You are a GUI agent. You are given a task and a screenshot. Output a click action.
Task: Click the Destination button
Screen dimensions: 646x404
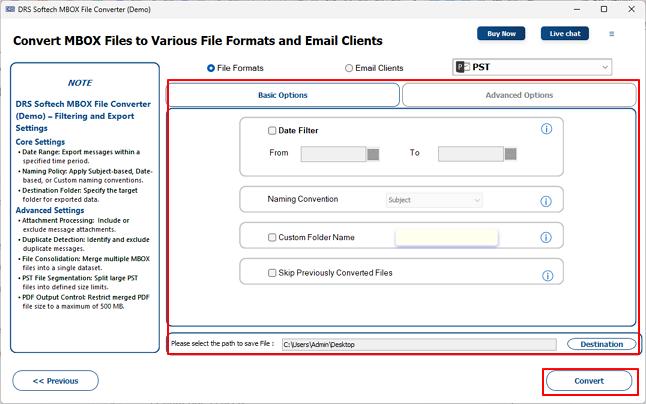point(602,344)
